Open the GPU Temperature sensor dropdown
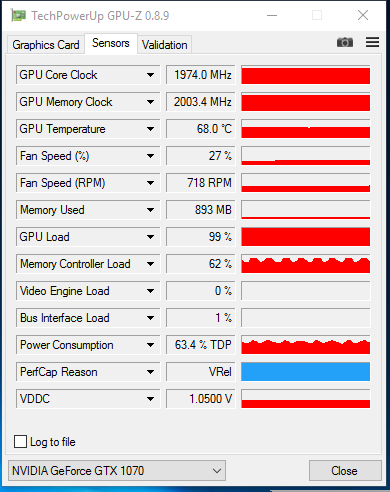Image resolution: width=390 pixels, height=492 pixels. (x=151, y=129)
